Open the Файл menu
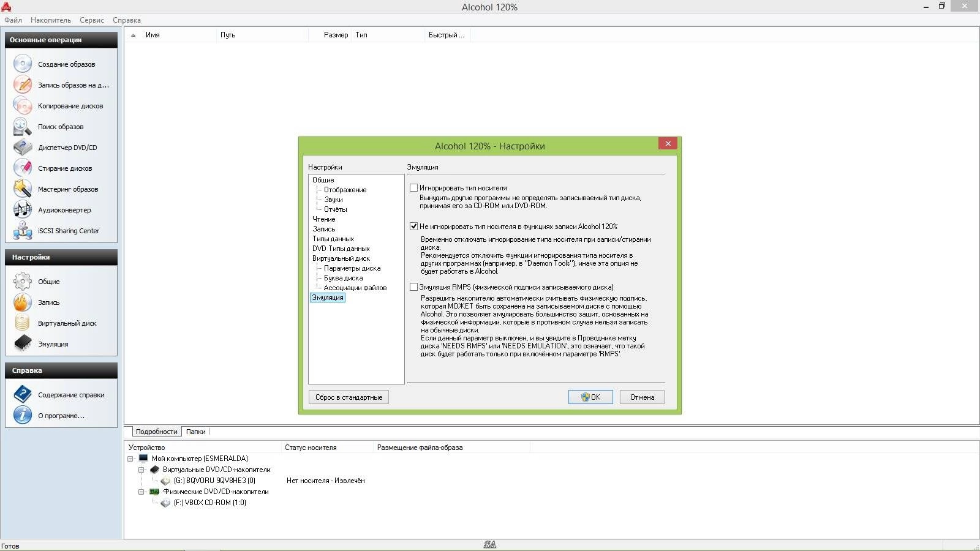The height and width of the screenshot is (551, 980). 13,20
